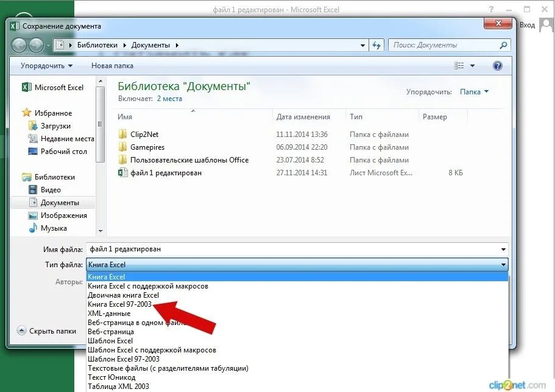This screenshot has height=392, width=555.
Task: Expand the Имя файла dropdown arrow
Action: [503, 250]
